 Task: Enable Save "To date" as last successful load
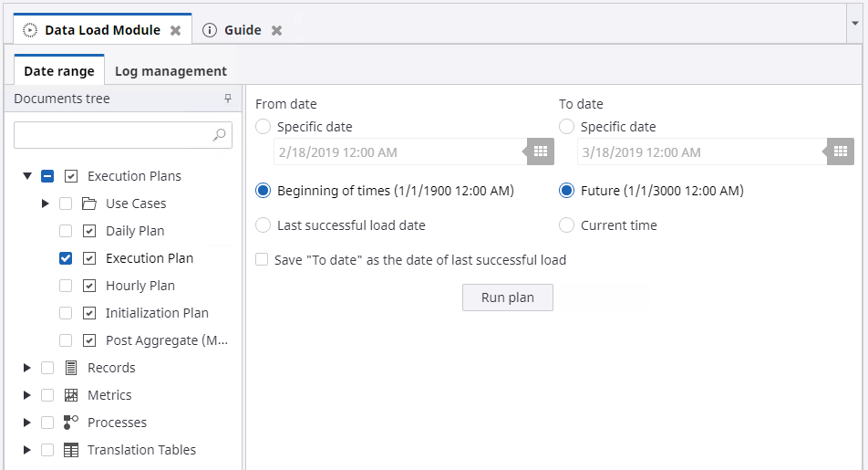click(x=263, y=260)
